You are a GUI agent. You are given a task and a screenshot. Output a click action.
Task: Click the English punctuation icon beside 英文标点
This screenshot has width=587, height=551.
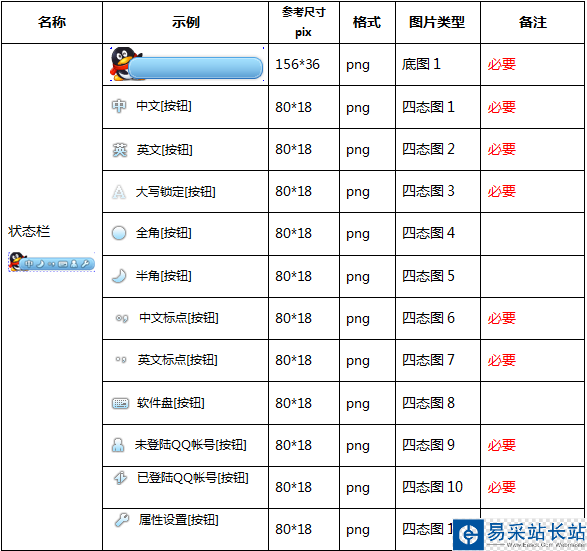[121, 360]
